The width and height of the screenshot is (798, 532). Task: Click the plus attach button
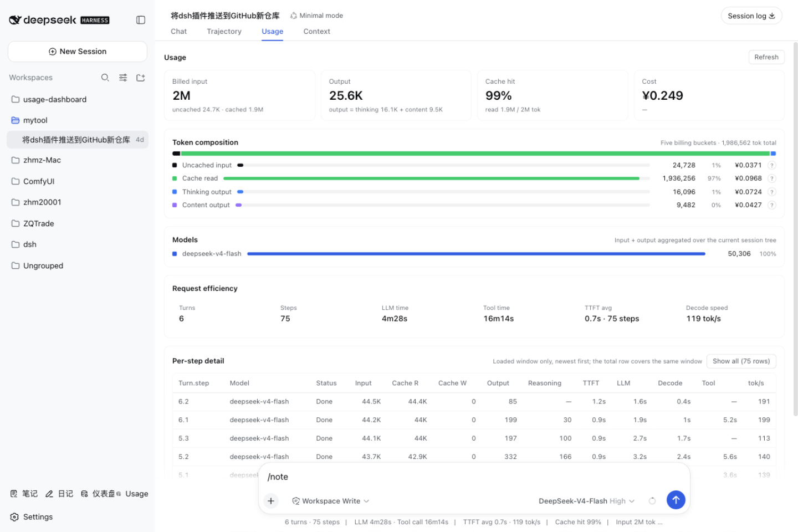[x=271, y=501]
